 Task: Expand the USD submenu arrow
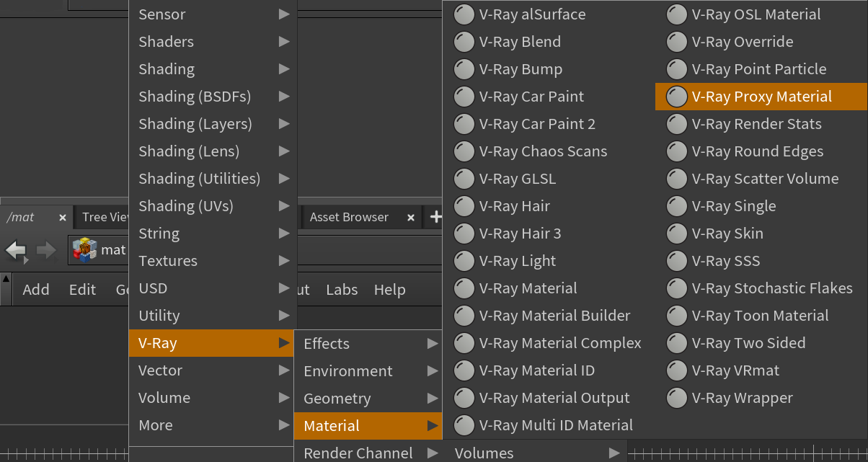[284, 288]
